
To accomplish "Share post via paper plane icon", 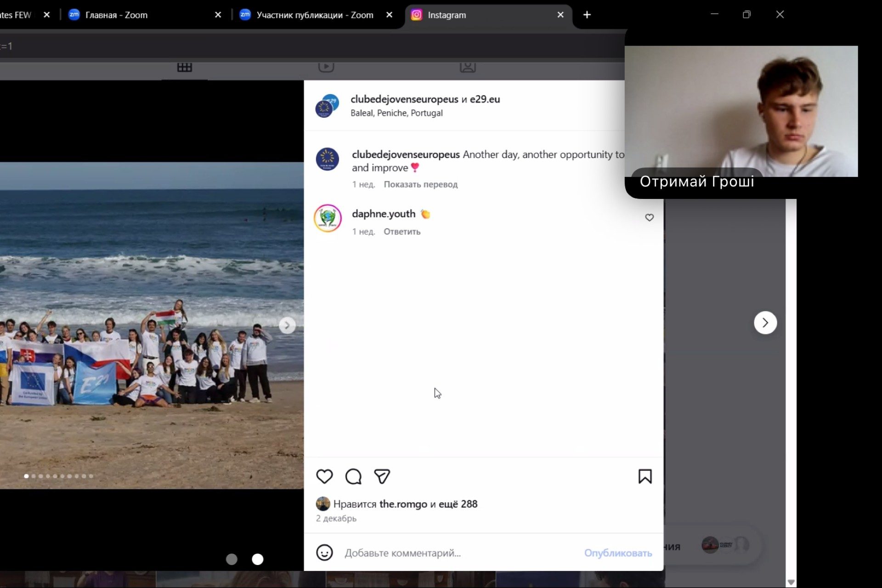I will point(382,476).
